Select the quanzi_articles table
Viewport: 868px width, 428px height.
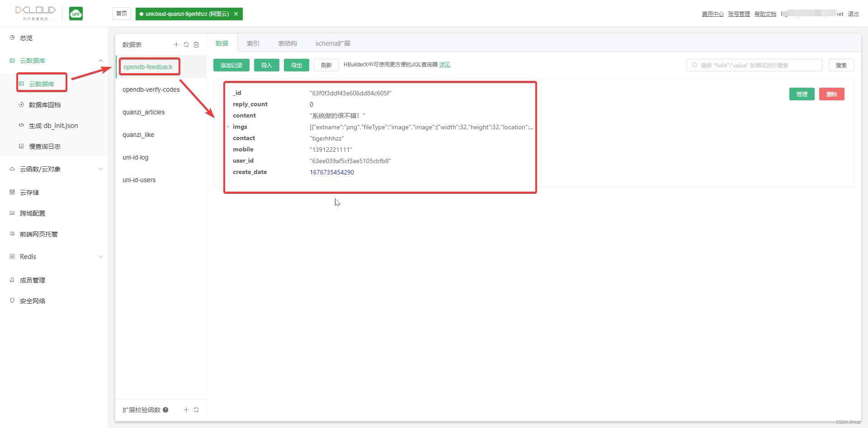pos(161,112)
